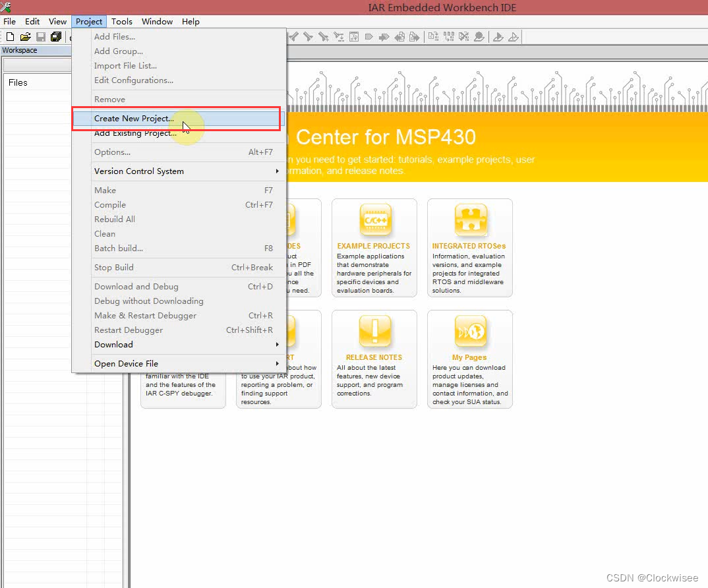The height and width of the screenshot is (588, 708).
Task: Select Download and Debug menu entry
Action: point(179,286)
